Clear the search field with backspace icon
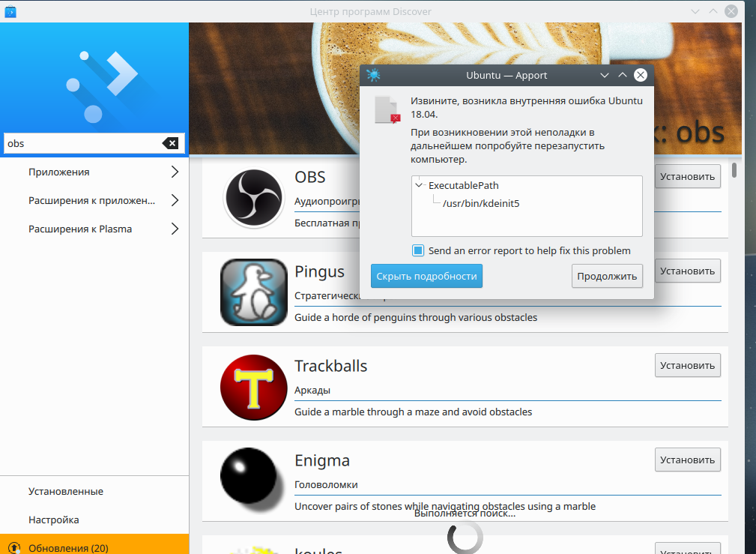This screenshot has width=756, height=554. click(x=170, y=143)
